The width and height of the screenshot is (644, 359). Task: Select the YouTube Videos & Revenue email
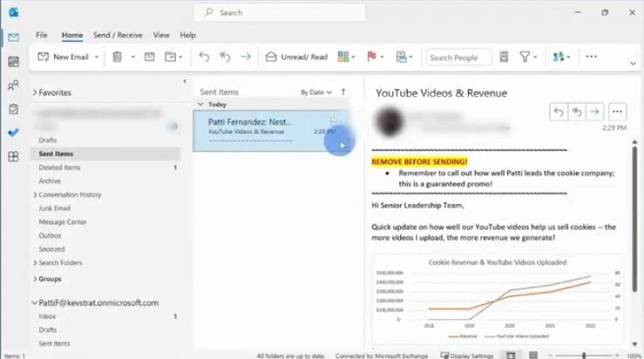coord(271,131)
